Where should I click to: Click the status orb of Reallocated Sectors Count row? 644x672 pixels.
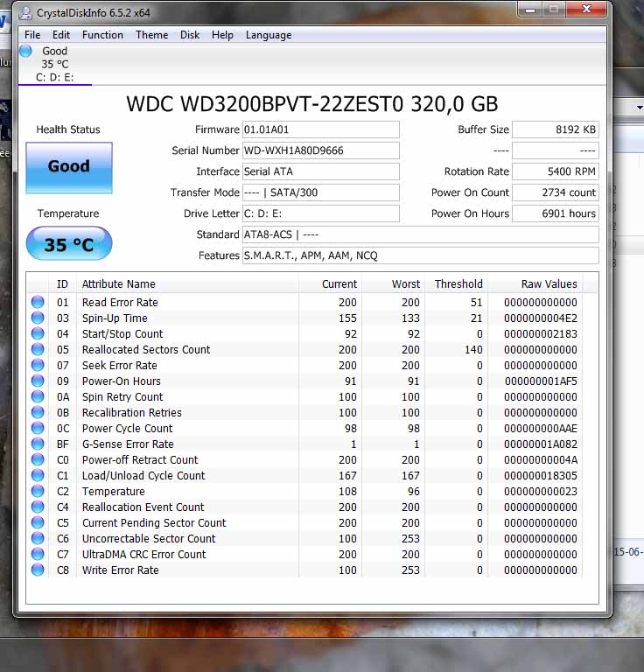click(x=38, y=349)
